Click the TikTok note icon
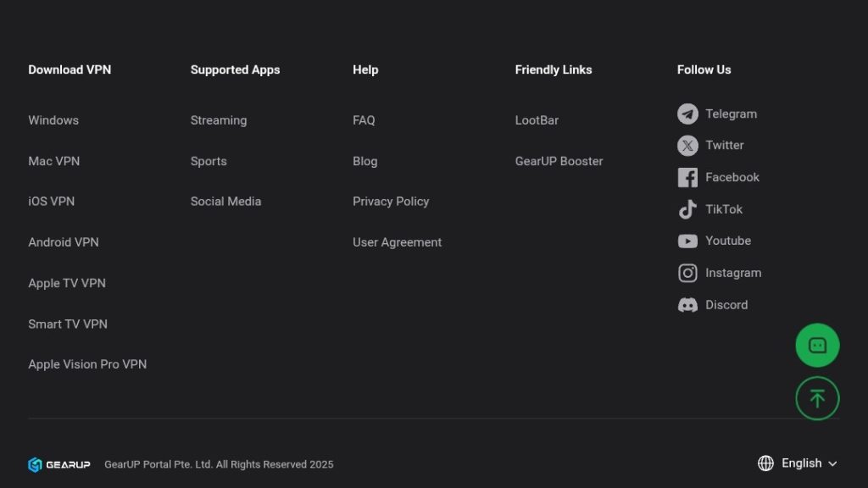 click(x=687, y=209)
